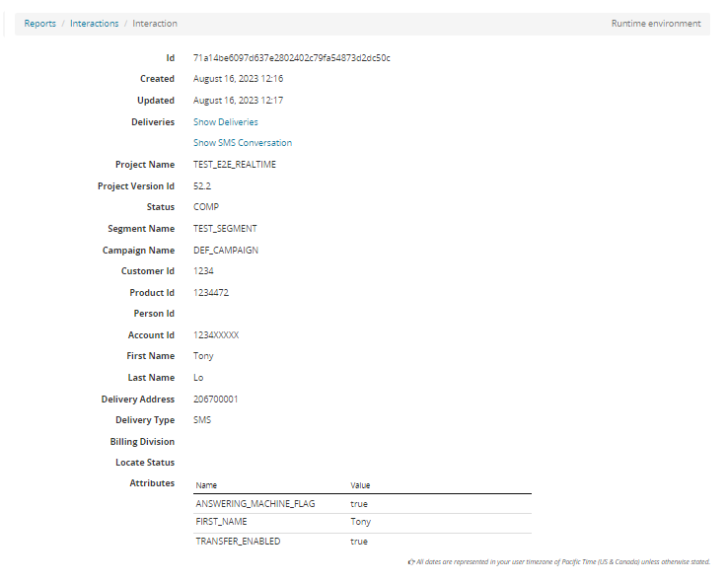Open Show SMS Conversation
The image size is (728, 583).
242,143
